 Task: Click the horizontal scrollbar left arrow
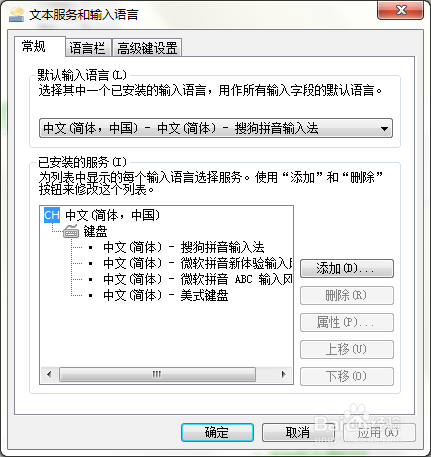point(49,374)
